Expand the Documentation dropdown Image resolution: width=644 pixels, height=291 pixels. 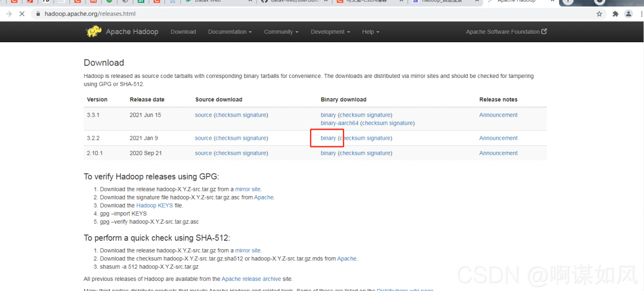[230, 32]
